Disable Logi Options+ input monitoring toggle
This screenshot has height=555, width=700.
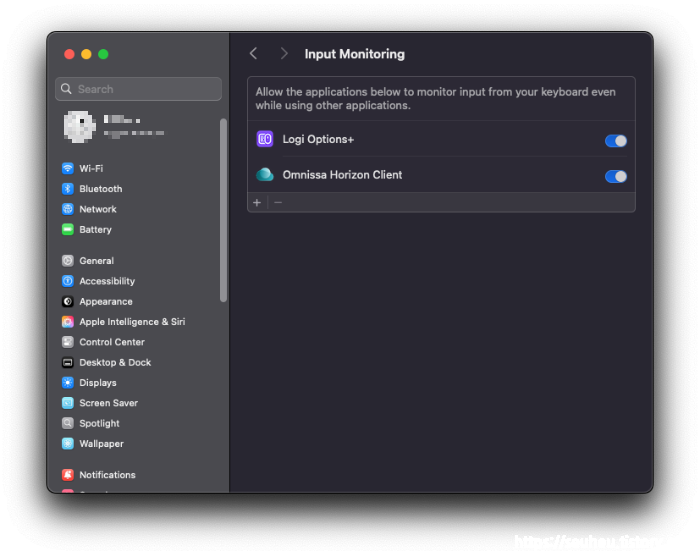(616, 141)
